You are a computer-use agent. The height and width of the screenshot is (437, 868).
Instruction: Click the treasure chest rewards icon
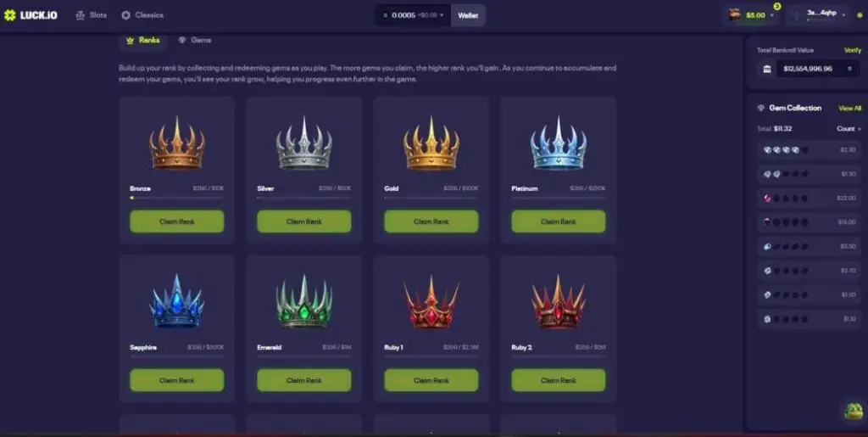735,15
